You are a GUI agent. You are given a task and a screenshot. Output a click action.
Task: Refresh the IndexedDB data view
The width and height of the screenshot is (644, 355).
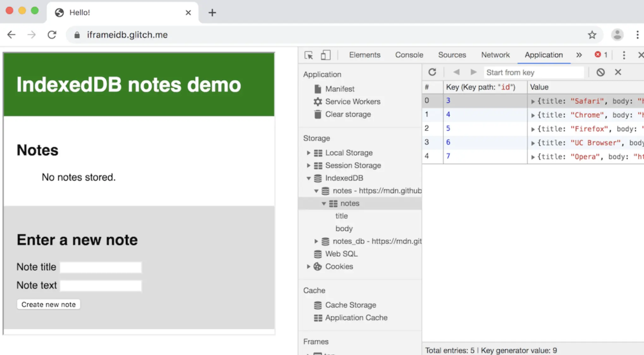pyautogui.click(x=432, y=72)
